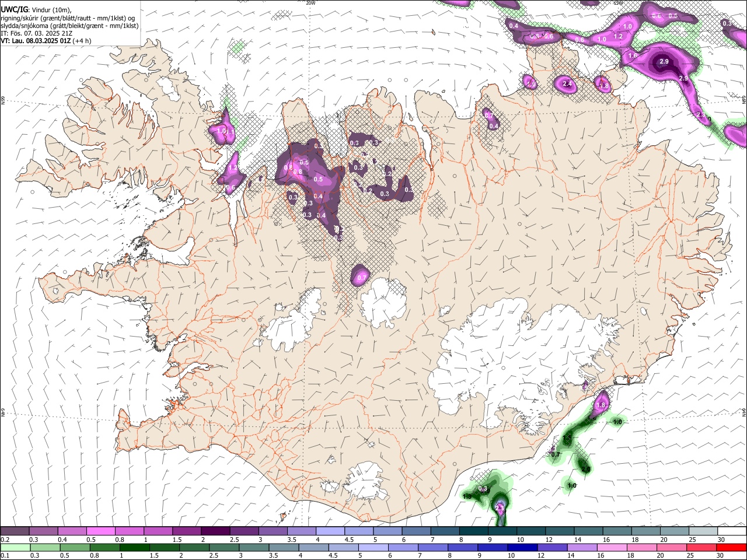Click the "0.2" label at the start of the top scale

5,540
